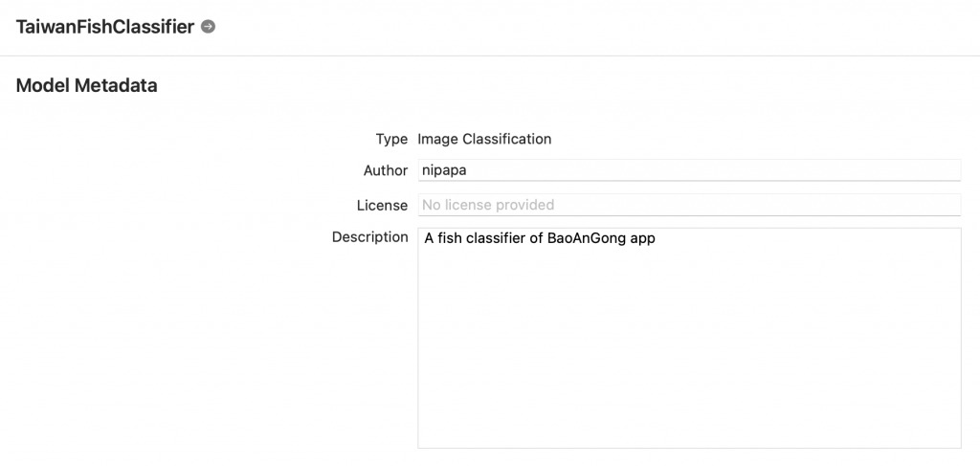Place cursor at right end of Author field
This screenshot has height=466, width=980.
(x=953, y=170)
